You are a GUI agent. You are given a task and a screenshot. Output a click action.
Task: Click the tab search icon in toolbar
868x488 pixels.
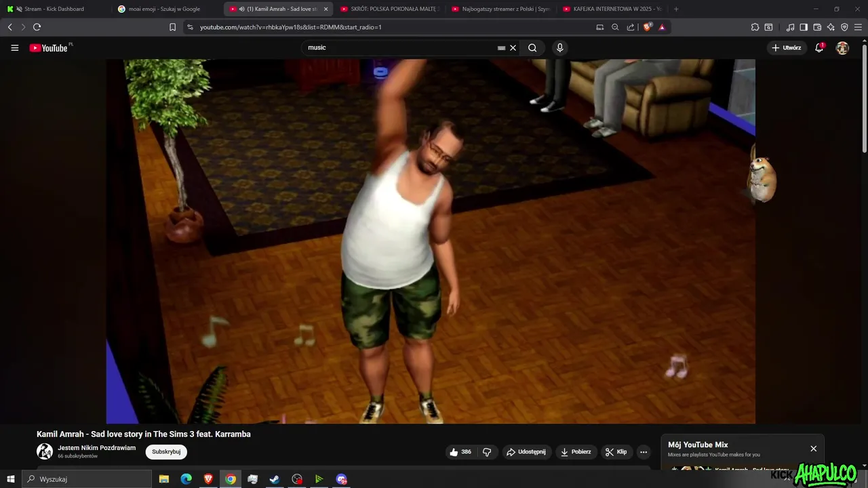point(768,27)
